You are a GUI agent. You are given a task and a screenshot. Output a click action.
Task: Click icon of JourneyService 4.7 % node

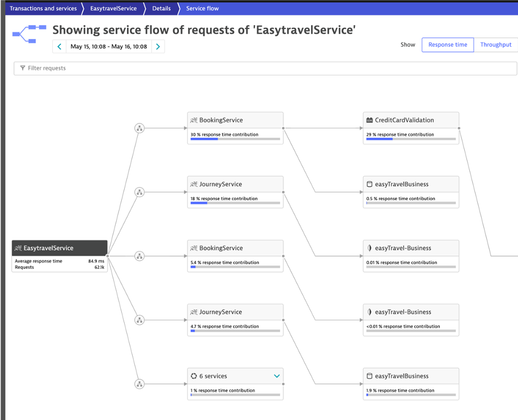194,312
